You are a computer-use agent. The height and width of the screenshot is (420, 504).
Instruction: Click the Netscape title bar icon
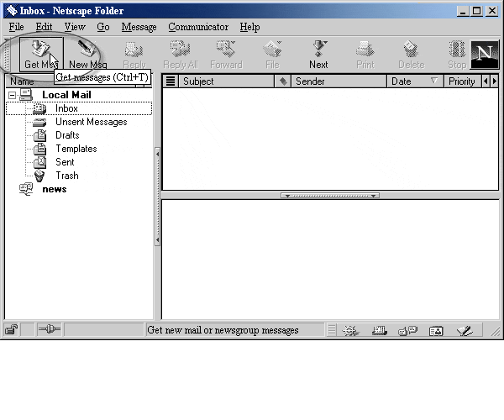(12, 11)
